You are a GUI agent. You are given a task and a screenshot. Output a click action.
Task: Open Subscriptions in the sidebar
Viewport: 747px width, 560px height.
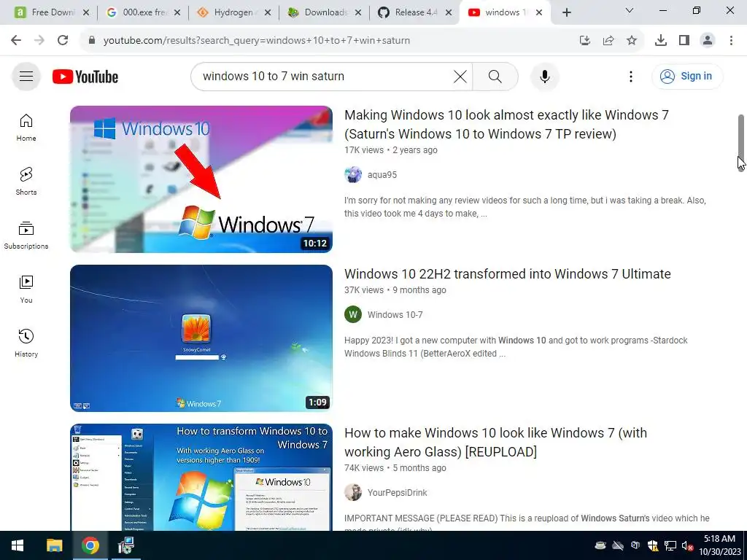pyautogui.click(x=26, y=236)
